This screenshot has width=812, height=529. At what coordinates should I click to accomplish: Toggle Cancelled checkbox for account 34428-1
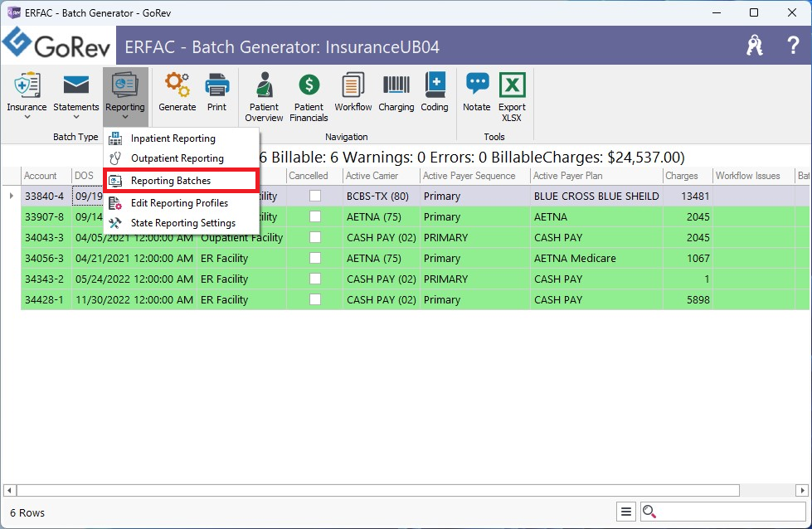tap(315, 299)
